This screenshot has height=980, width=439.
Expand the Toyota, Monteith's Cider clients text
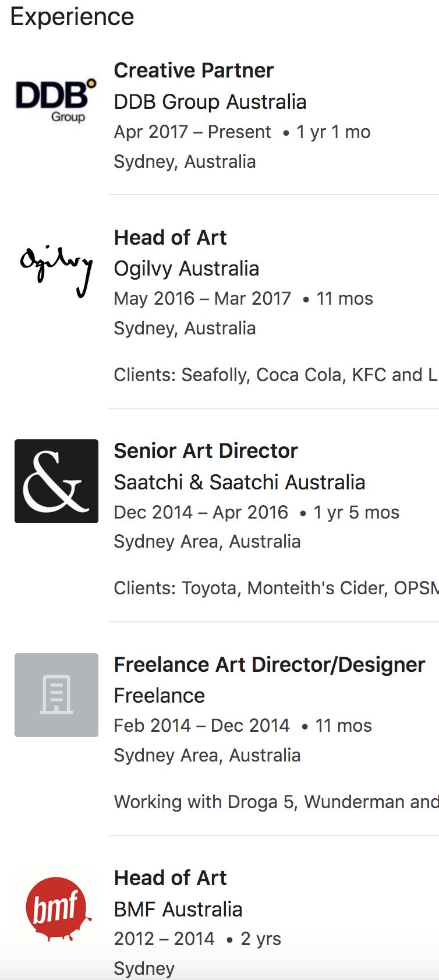[276, 588]
